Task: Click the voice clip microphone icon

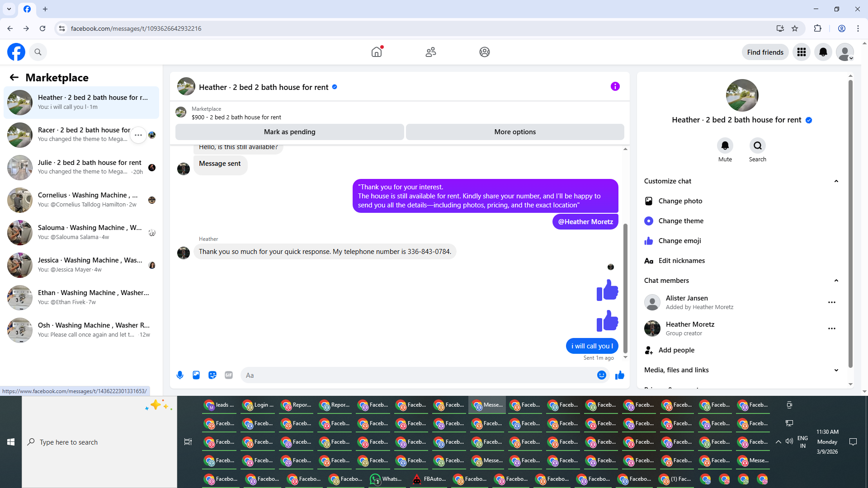Action: [x=180, y=375]
